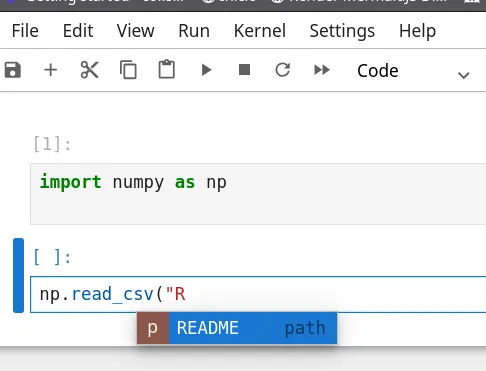Viewport: 486px width, 371px height.
Task: Open the Code cell type dropdown
Action: click(x=413, y=71)
